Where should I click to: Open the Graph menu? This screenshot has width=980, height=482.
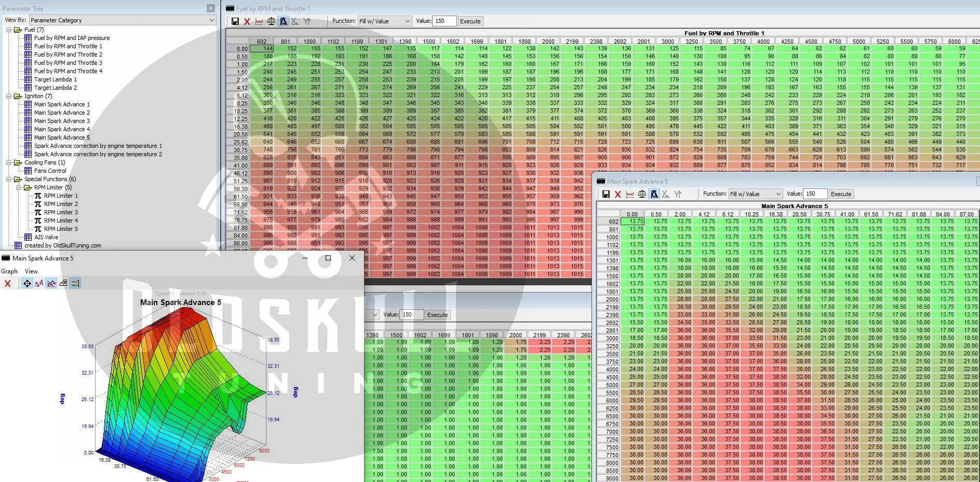(9, 271)
